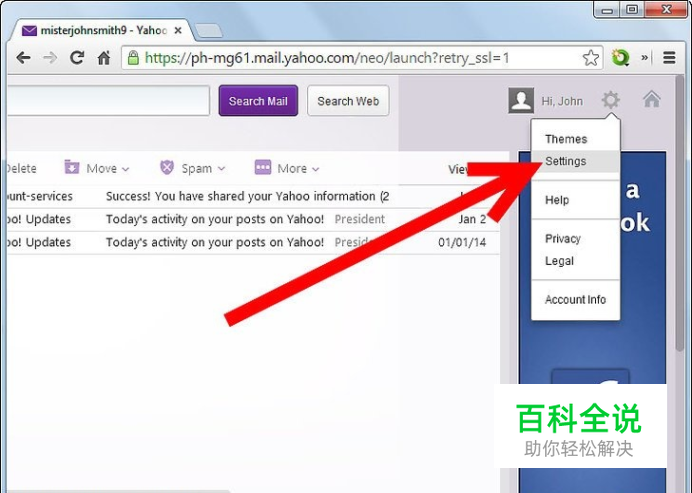
Task: Click the green padlock in address bar
Action: [x=133, y=57]
